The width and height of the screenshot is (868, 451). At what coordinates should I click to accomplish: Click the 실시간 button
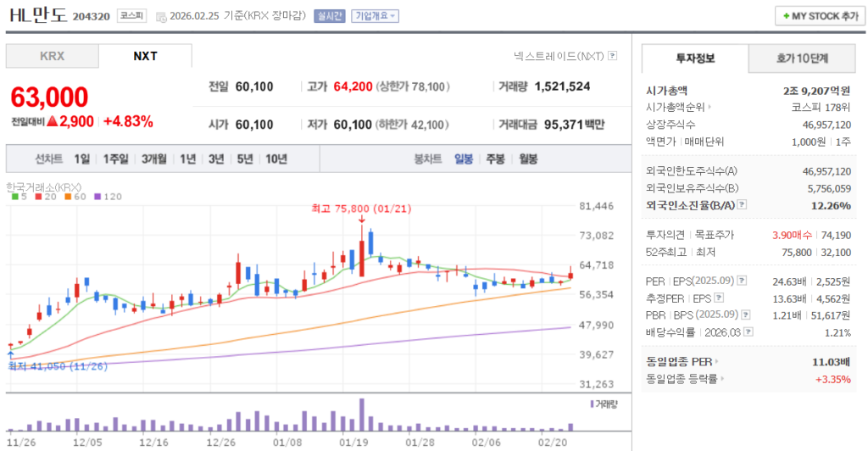click(x=329, y=16)
